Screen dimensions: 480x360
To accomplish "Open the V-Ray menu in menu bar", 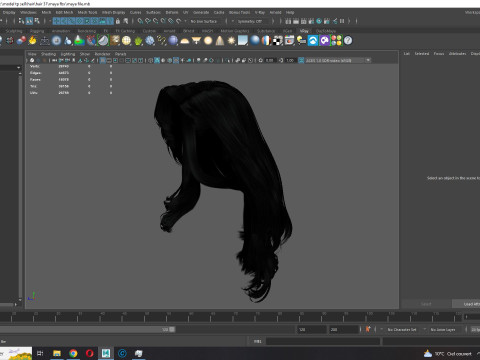I will [260, 12].
